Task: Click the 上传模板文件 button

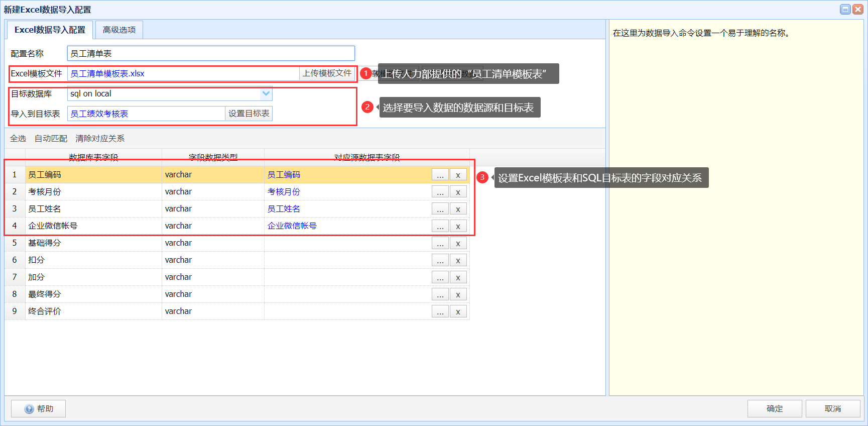Action: click(327, 73)
